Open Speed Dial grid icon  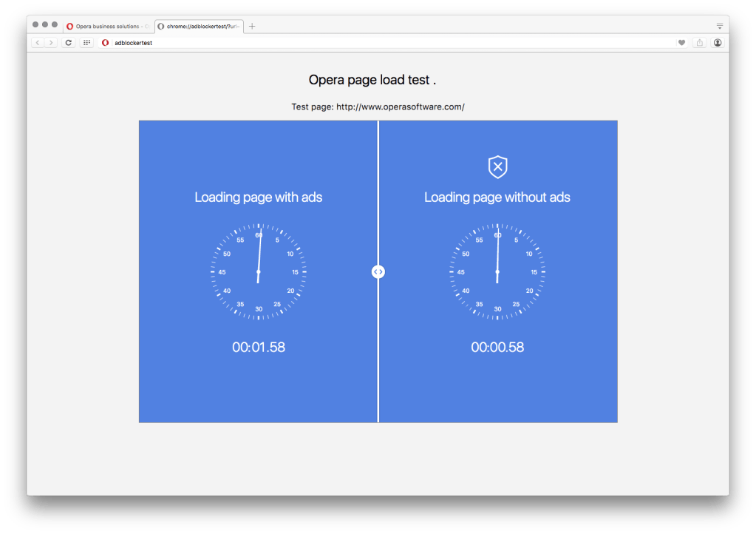click(x=86, y=42)
